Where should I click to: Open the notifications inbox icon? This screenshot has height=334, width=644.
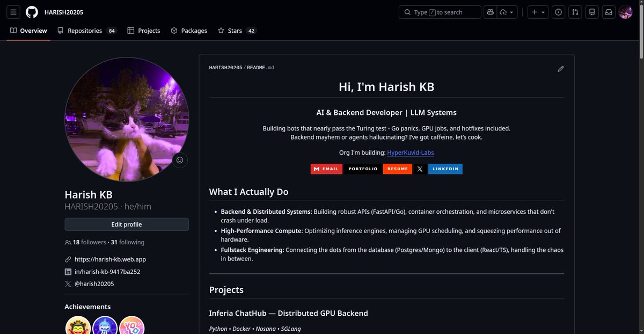click(x=609, y=12)
